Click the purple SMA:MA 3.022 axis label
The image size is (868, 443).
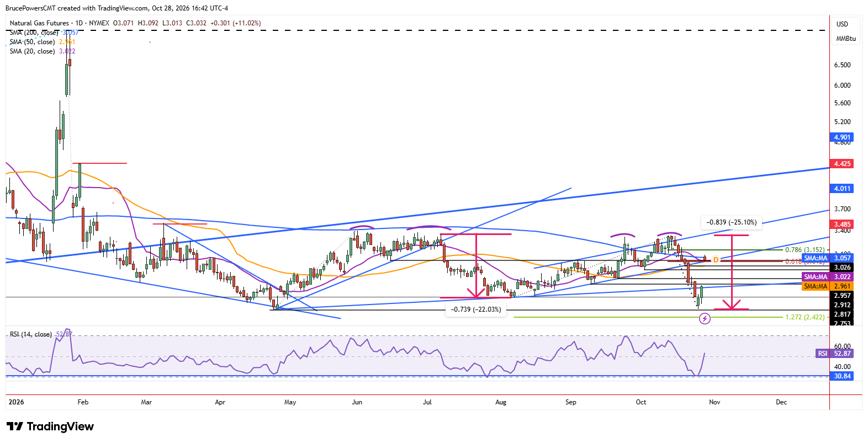point(828,277)
